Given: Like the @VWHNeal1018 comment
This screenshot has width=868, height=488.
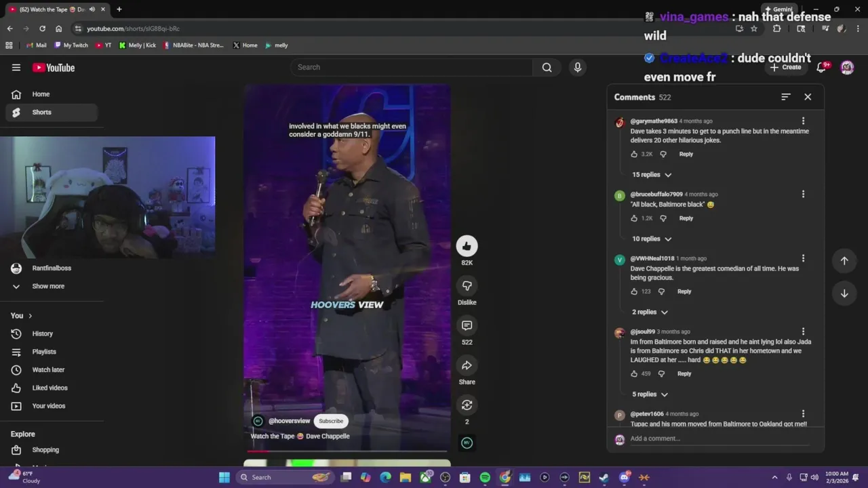Looking at the screenshot, I should pyautogui.click(x=634, y=291).
